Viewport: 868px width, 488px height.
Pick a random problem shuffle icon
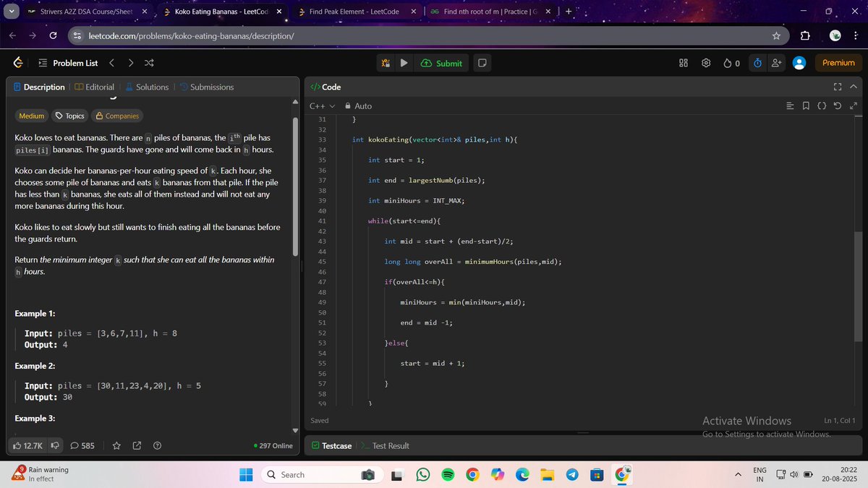pos(149,63)
